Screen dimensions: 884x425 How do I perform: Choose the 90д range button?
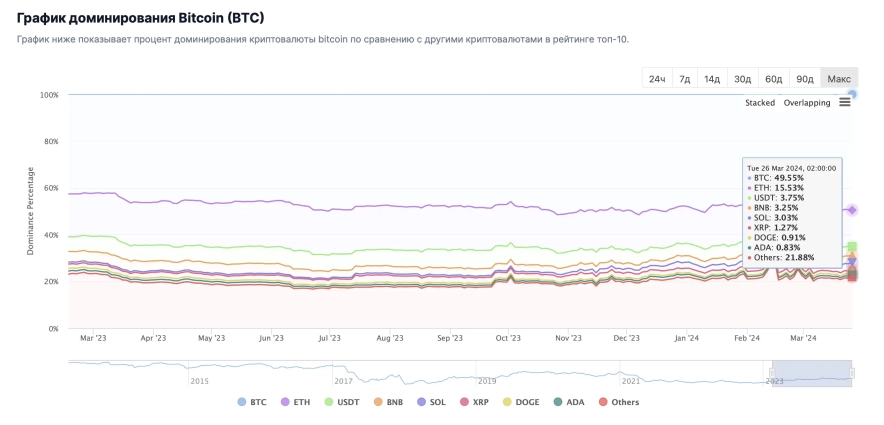(804, 79)
